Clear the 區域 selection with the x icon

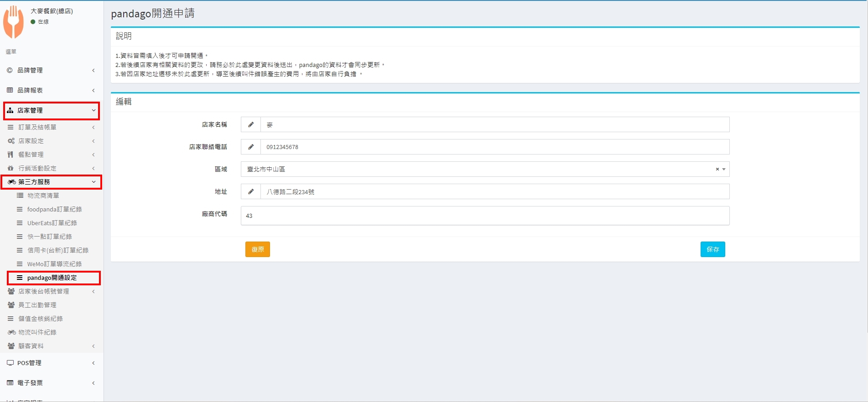tap(717, 169)
